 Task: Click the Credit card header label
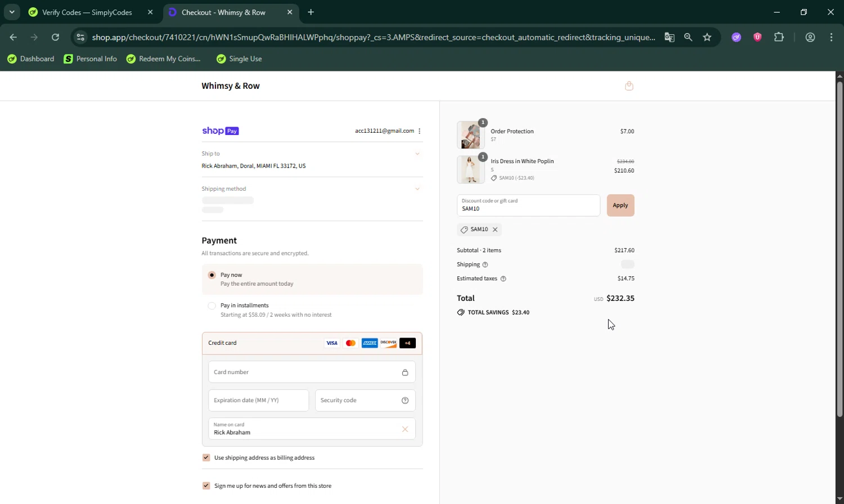pyautogui.click(x=222, y=343)
